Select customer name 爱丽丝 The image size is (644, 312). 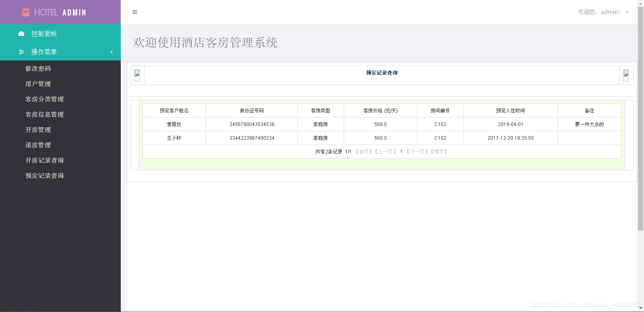(174, 124)
